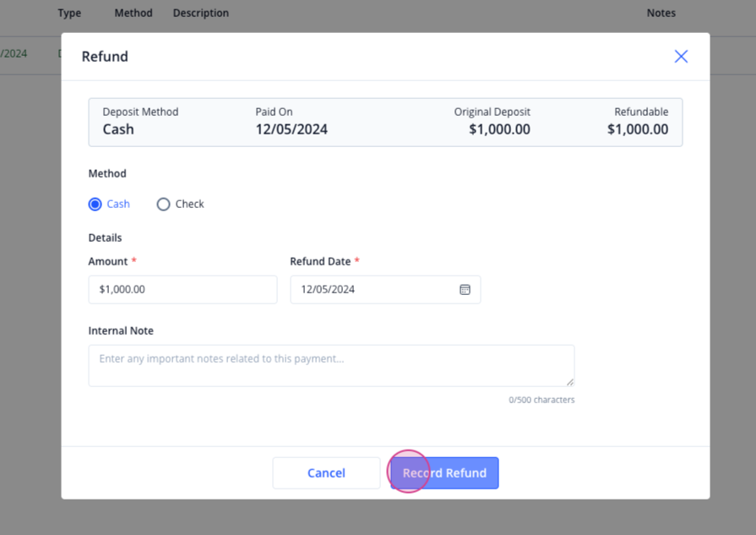Click the Paid On date in summary

click(x=291, y=129)
